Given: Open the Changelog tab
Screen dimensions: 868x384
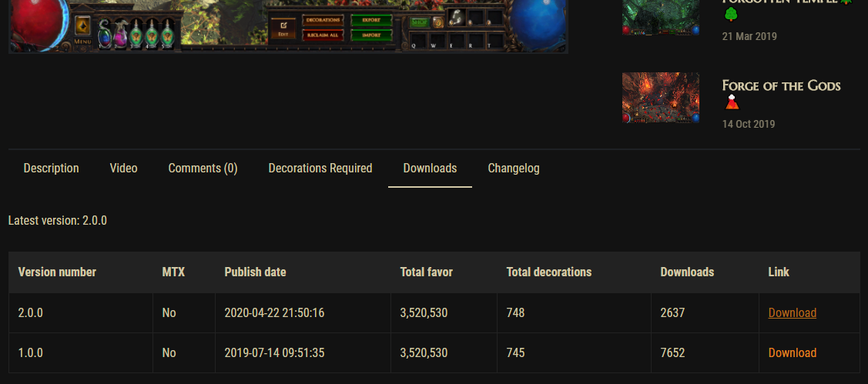Looking at the screenshot, I should [x=514, y=169].
